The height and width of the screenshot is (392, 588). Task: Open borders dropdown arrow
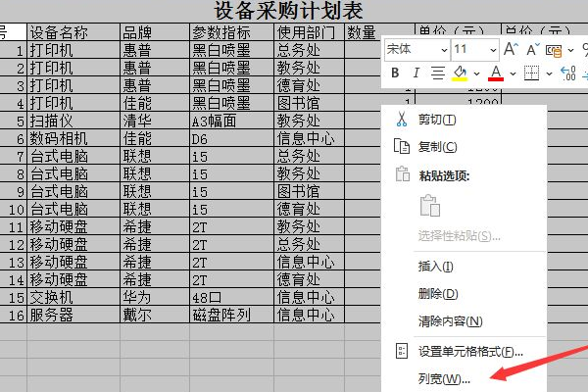tap(549, 73)
